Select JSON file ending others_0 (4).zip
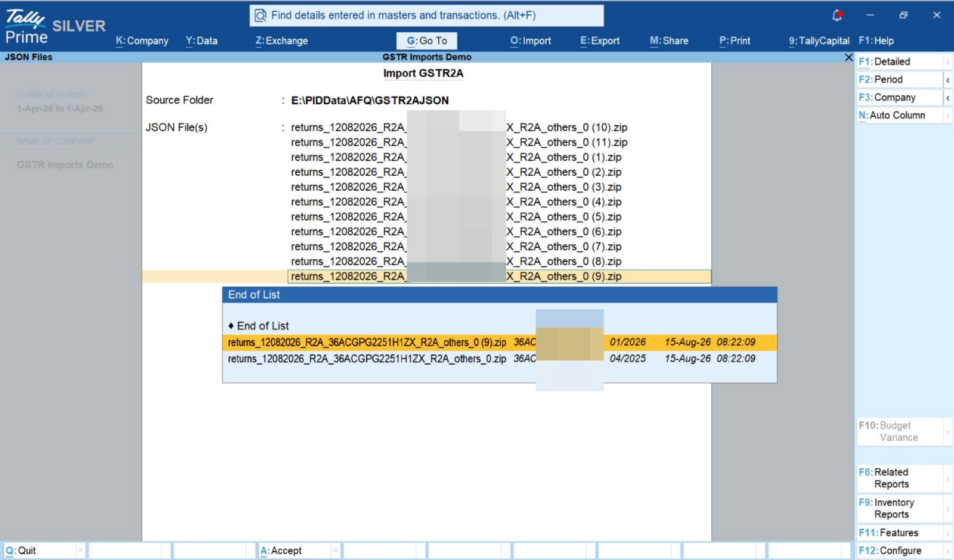 [x=456, y=202]
